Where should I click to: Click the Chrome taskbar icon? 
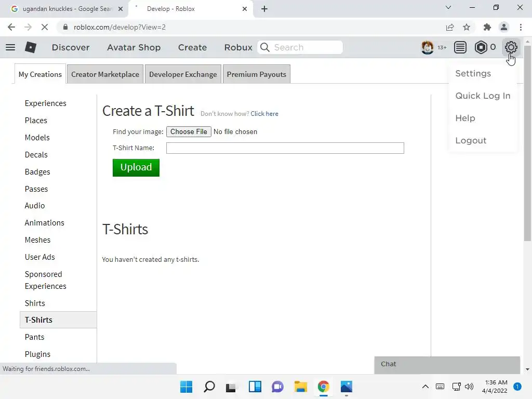click(323, 387)
